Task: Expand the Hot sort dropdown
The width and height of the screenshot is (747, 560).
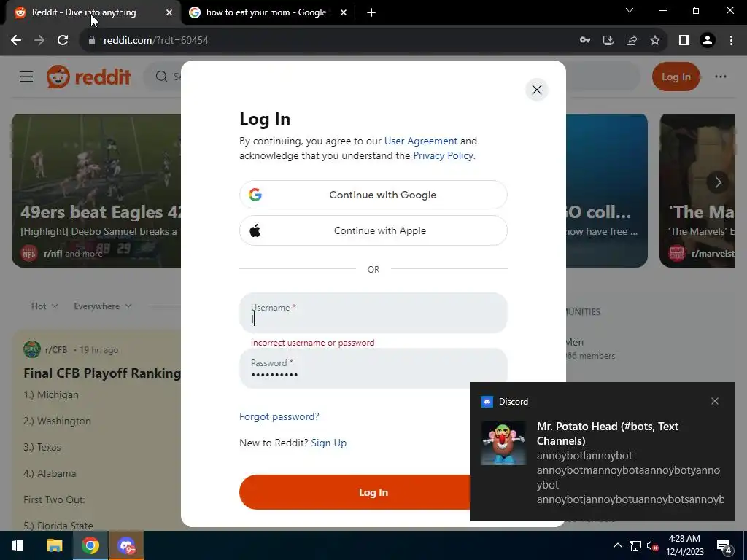Action: pos(44,306)
